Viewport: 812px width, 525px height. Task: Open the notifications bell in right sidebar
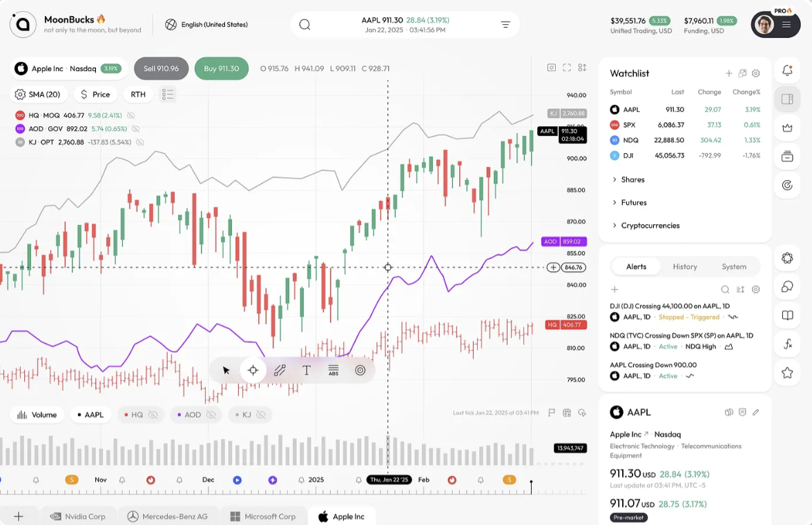coord(787,70)
